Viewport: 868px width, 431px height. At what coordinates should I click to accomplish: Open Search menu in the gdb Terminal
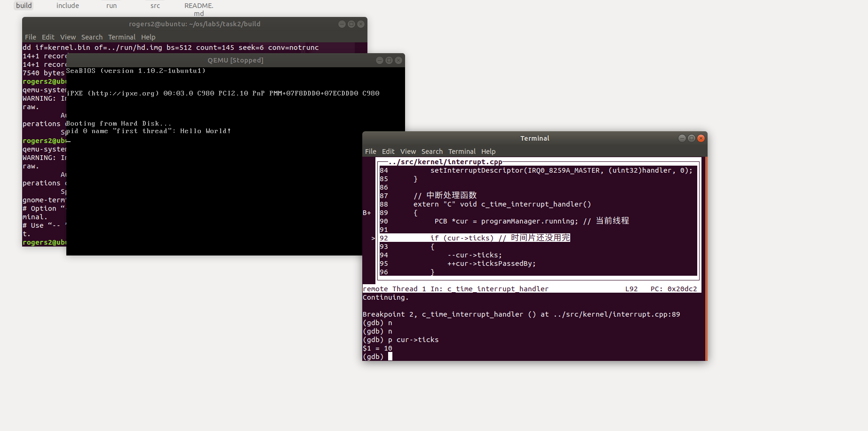coord(432,152)
